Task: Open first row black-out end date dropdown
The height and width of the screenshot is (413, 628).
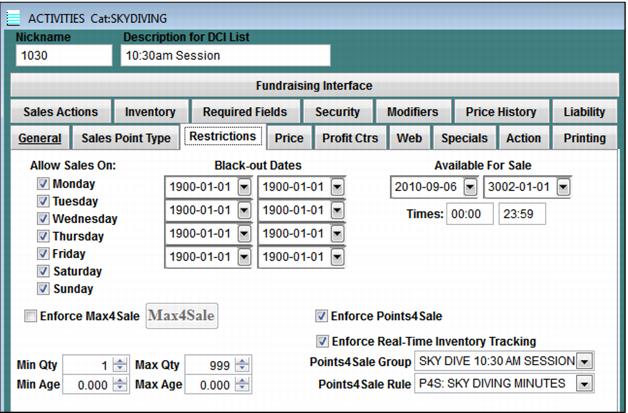Action: click(337, 187)
